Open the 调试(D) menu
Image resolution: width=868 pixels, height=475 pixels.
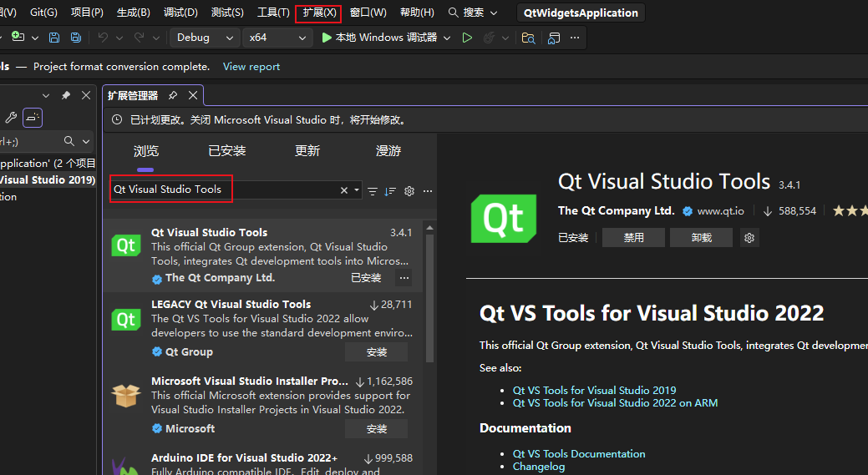point(180,13)
